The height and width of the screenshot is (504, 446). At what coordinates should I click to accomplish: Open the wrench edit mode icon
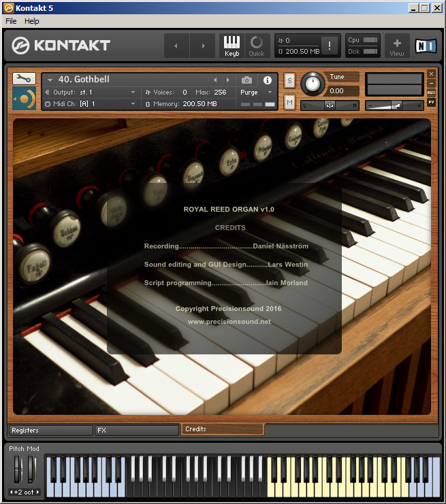click(x=24, y=78)
